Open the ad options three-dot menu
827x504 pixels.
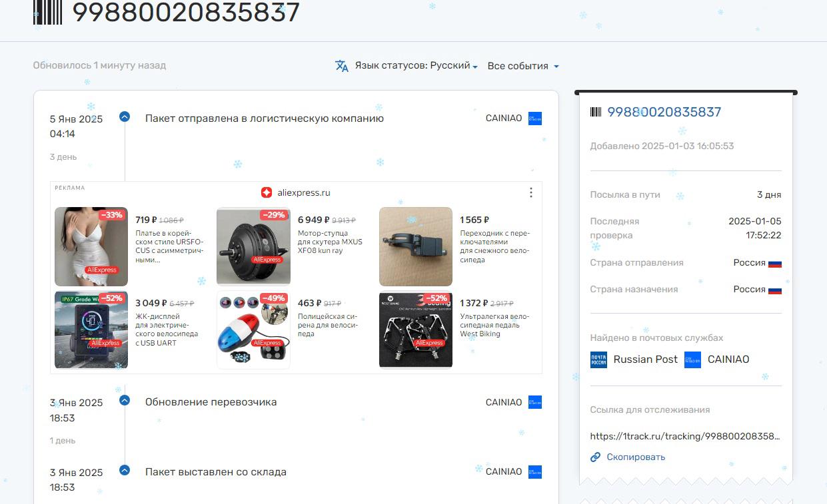point(530,193)
